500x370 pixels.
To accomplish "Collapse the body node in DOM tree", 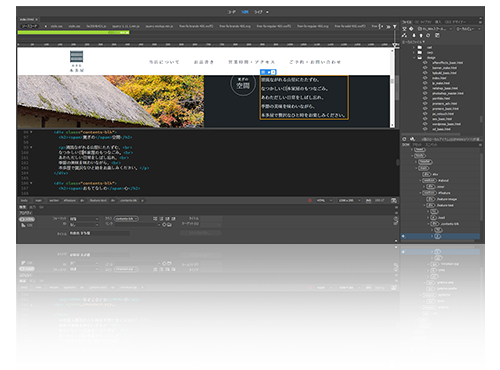I will (x=412, y=156).
